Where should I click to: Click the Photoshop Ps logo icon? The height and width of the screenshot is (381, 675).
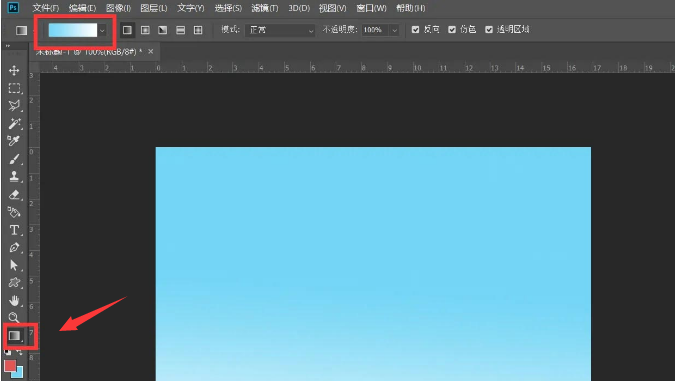[x=13, y=8]
